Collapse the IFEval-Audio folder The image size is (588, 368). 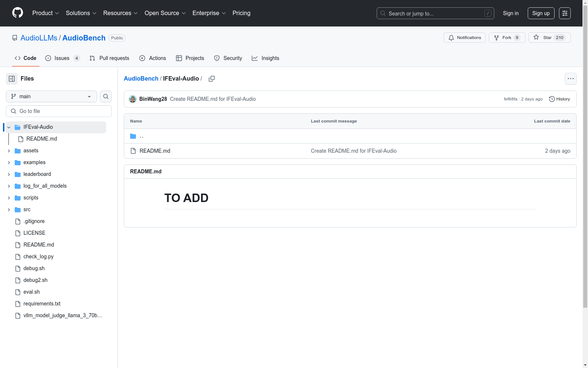[x=9, y=127]
